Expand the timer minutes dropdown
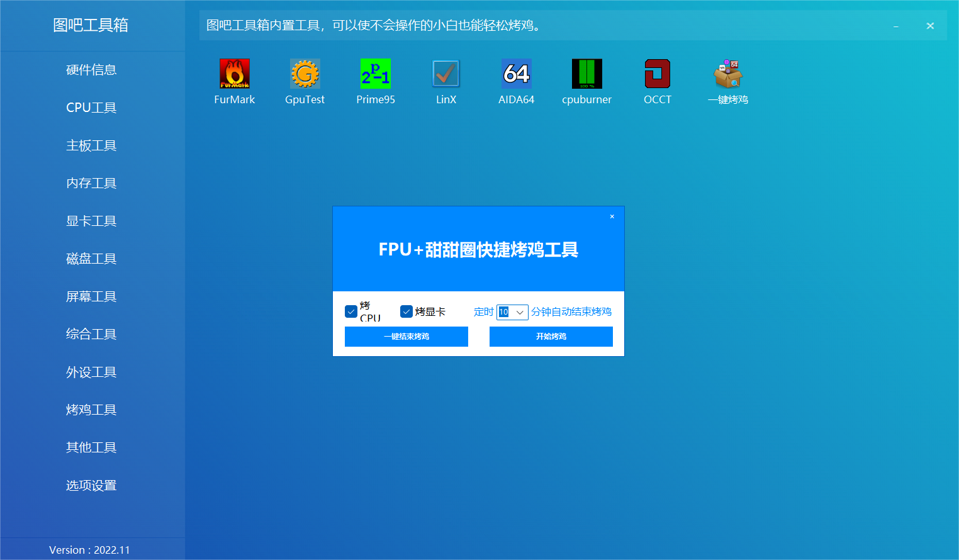 520,312
